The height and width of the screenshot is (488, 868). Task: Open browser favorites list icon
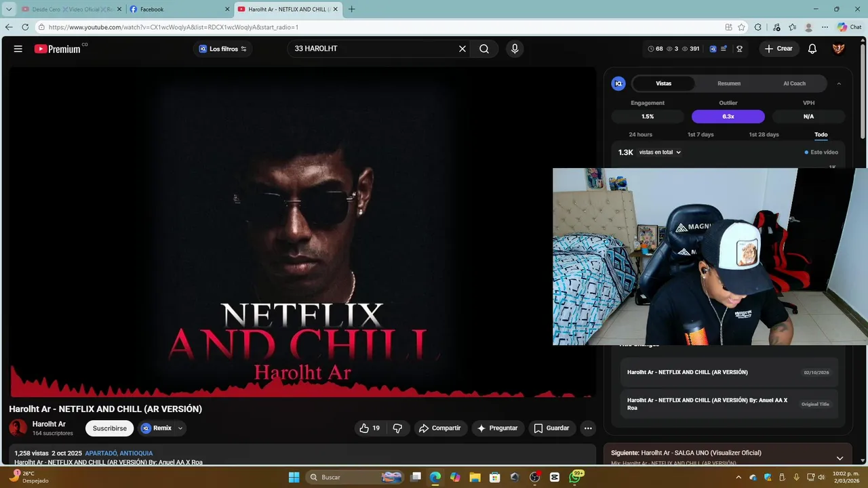coord(792,27)
